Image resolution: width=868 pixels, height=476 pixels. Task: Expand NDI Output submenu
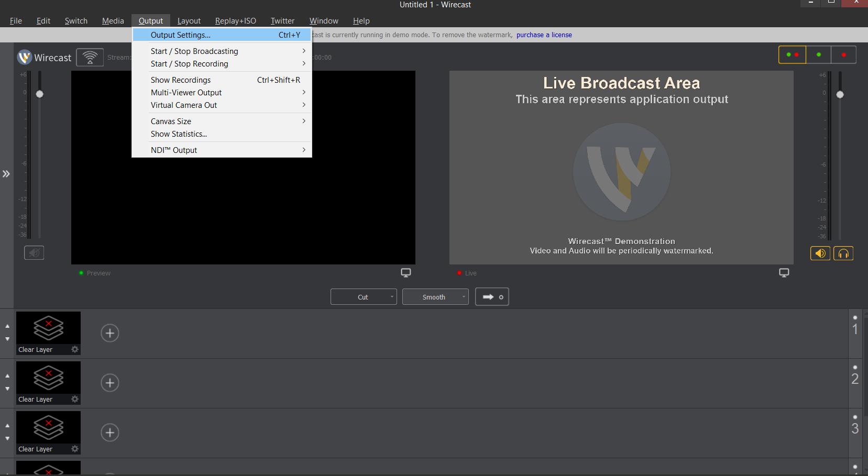[x=222, y=150]
